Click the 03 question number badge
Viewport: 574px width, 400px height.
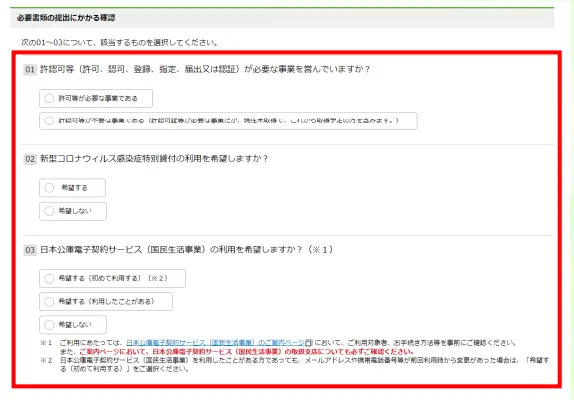30,250
